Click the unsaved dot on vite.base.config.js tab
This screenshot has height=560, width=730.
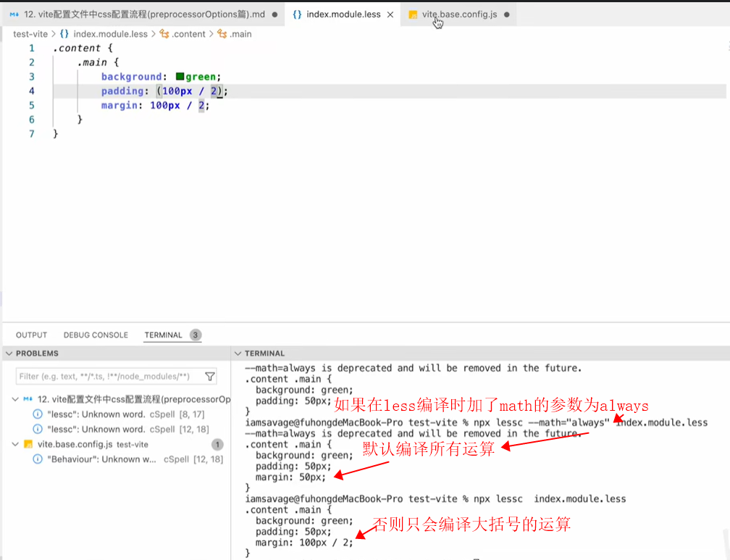pos(505,14)
